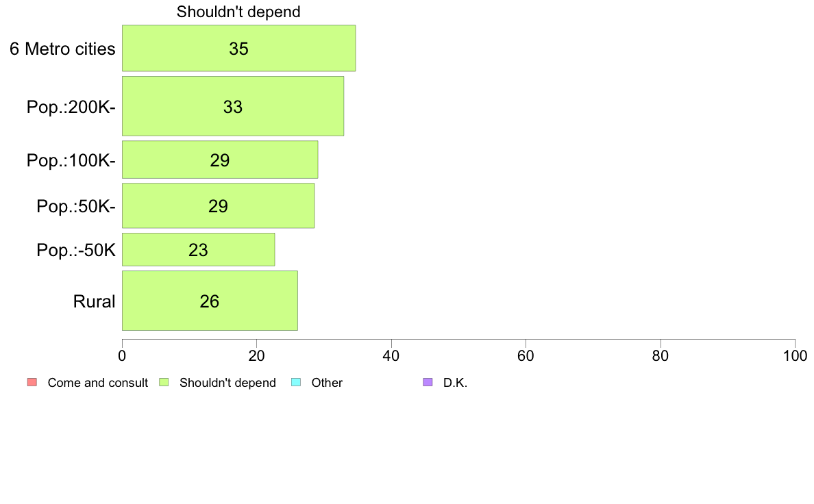The height and width of the screenshot is (504, 814).
Task: Click the 6 Metro cities axis label
Action: click(62, 49)
